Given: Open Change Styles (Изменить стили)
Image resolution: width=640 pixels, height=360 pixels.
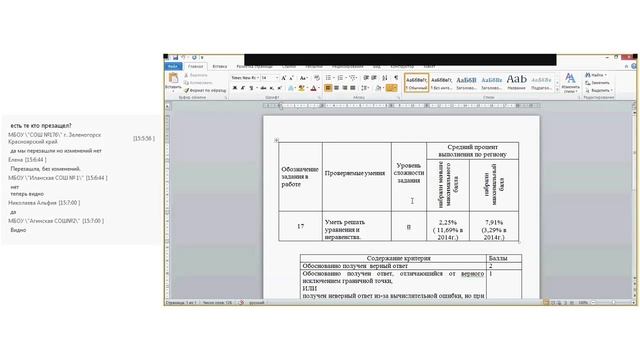Looking at the screenshot, I should click(570, 83).
